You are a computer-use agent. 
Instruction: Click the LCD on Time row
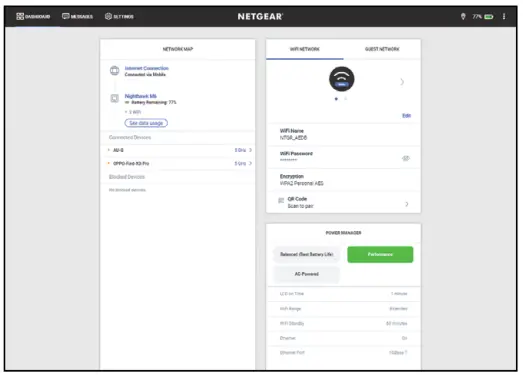tap(344, 294)
